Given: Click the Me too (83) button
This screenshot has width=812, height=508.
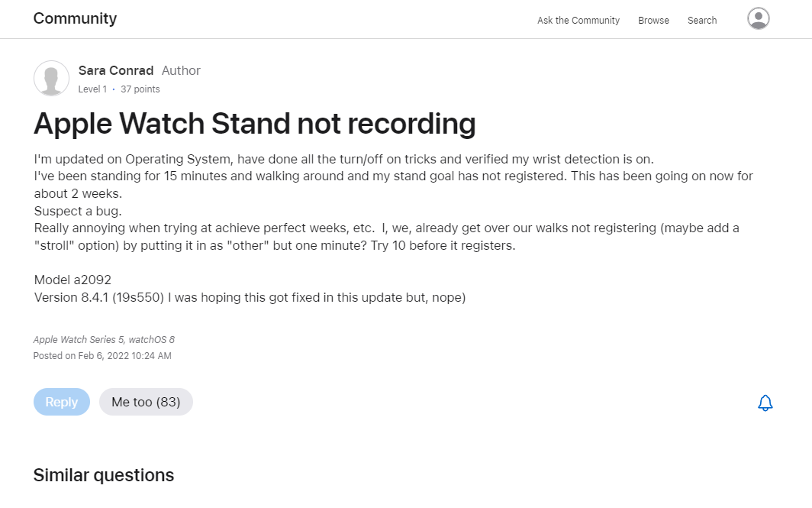Looking at the screenshot, I should pyautogui.click(x=146, y=402).
